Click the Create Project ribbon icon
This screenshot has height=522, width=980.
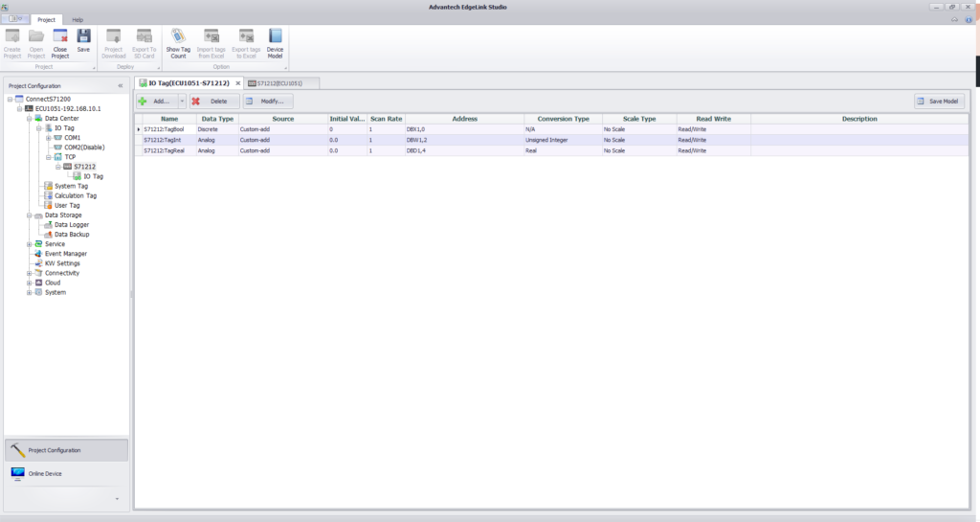12,37
